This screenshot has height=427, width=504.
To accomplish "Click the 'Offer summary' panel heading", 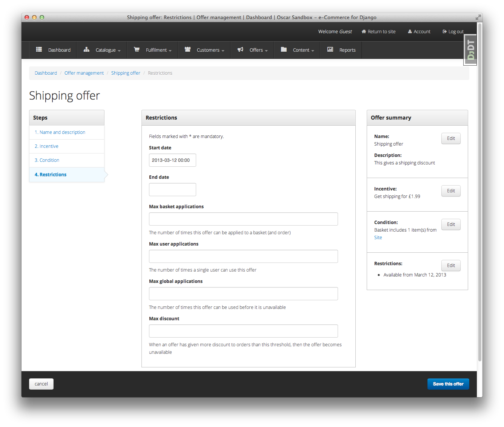I will (x=391, y=118).
